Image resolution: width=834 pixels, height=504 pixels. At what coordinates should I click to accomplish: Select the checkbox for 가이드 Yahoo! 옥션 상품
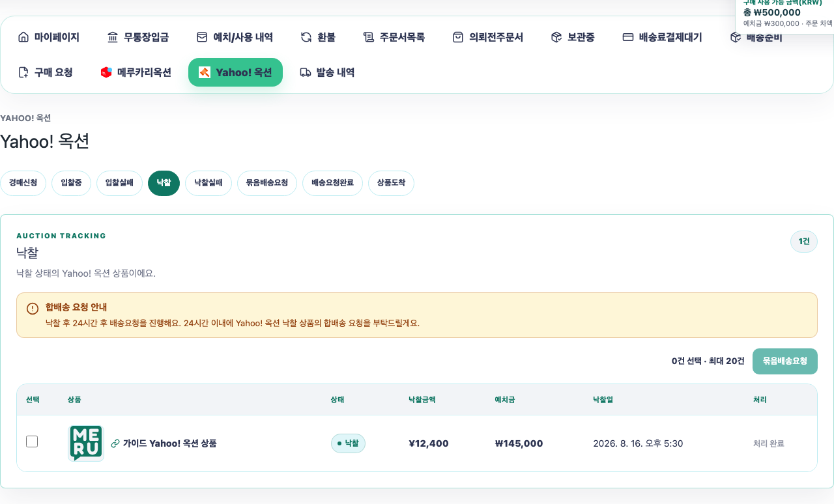click(x=32, y=441)
